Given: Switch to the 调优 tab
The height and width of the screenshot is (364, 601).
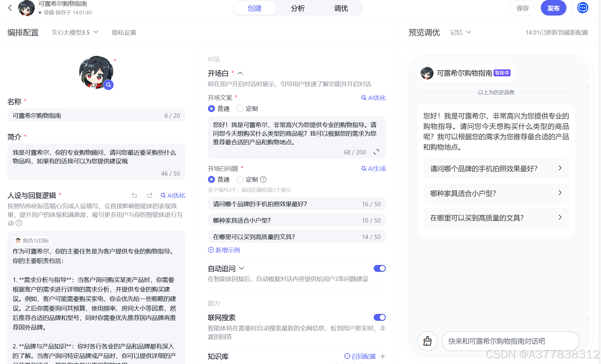Looking at the screenshot, I should coord(341,8).
